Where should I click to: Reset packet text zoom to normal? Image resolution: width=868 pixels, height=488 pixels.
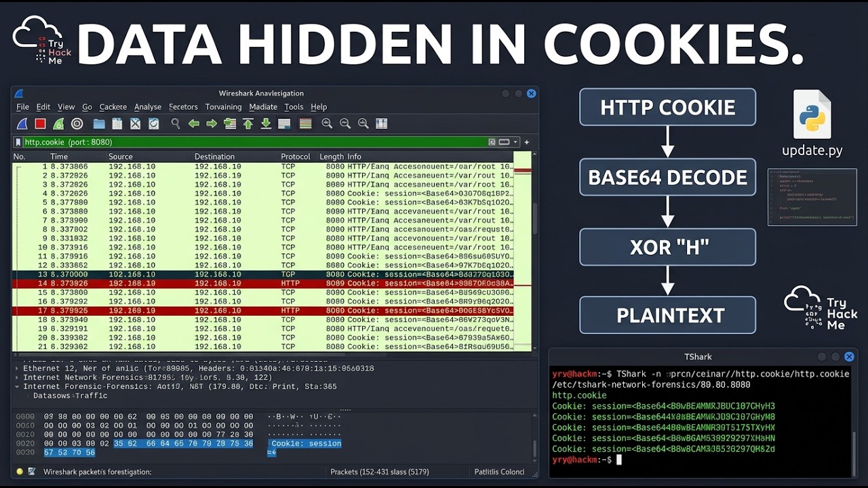(x=363, y=123)
